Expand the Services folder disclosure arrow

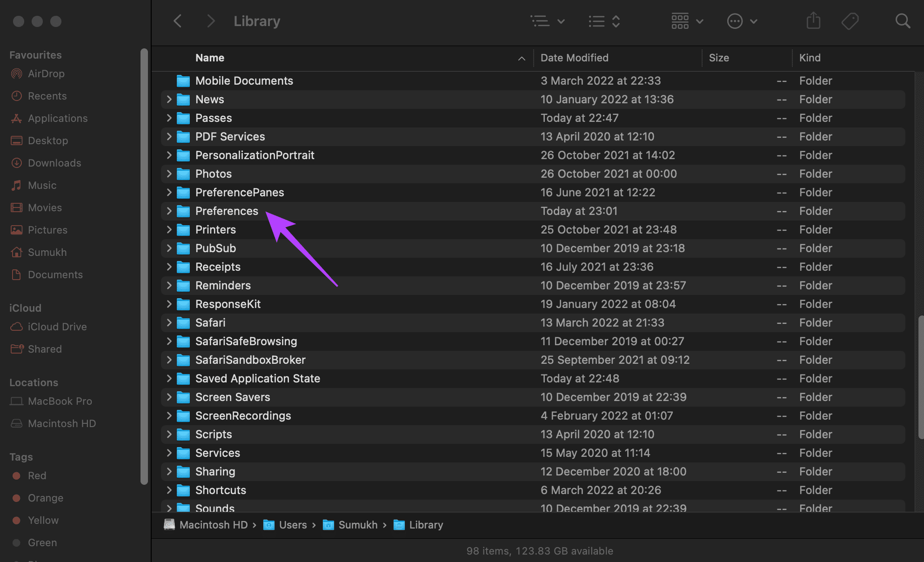coord(169,453)
